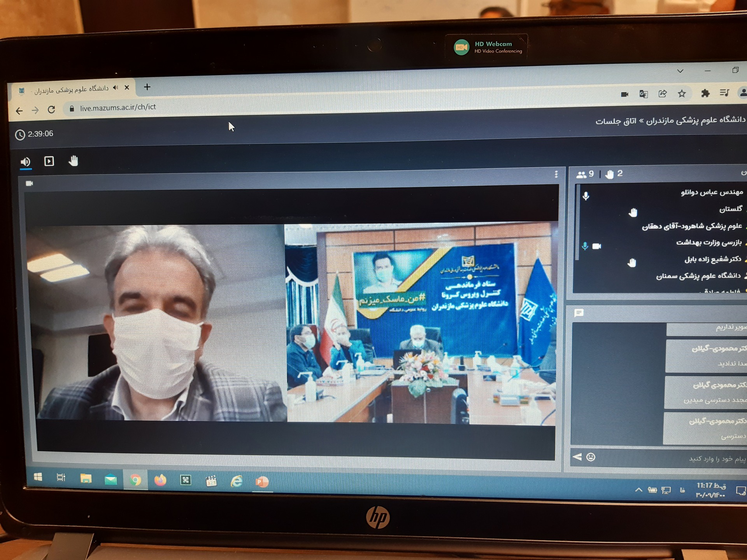Select participant دانشگاه علوم پزشکی سمنان
The height and width of the screenshot is (560, 747).
tap(698, 276)
